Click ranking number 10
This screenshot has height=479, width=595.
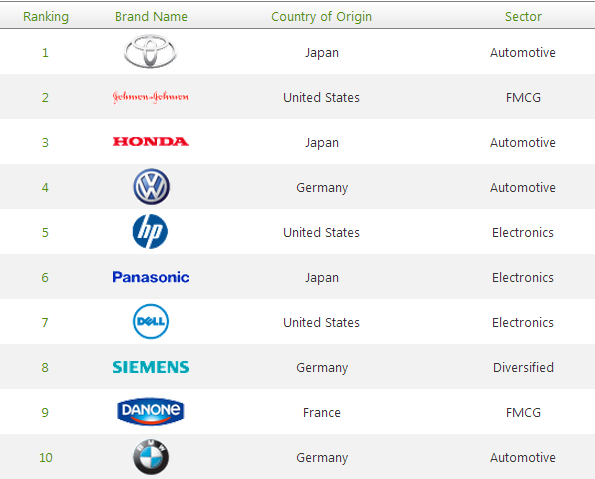point(46,457)
